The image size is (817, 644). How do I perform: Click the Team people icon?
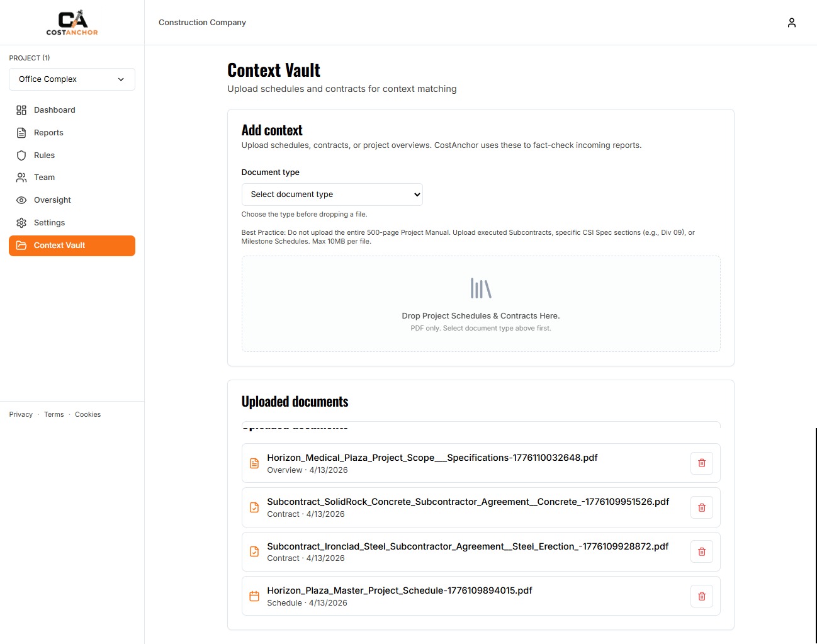[21, 178]
